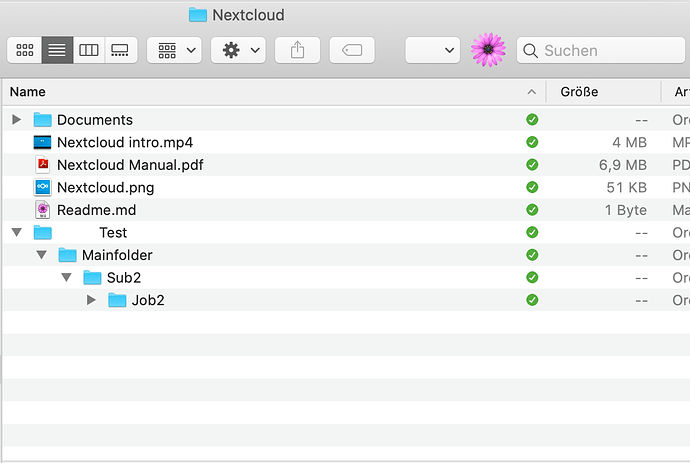690x463 pixels.
Task: Click the 6,9 MB size value
Action: click(x=623, y=165)
